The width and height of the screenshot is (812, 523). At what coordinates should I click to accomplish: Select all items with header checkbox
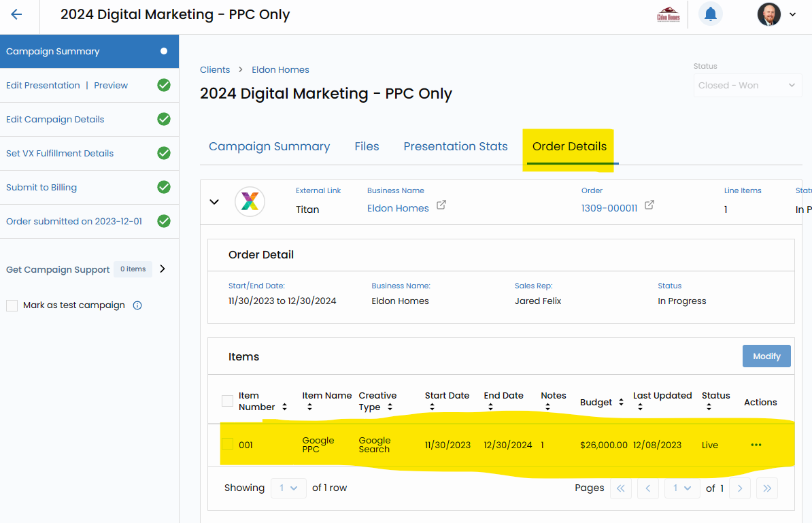[227, 401]
